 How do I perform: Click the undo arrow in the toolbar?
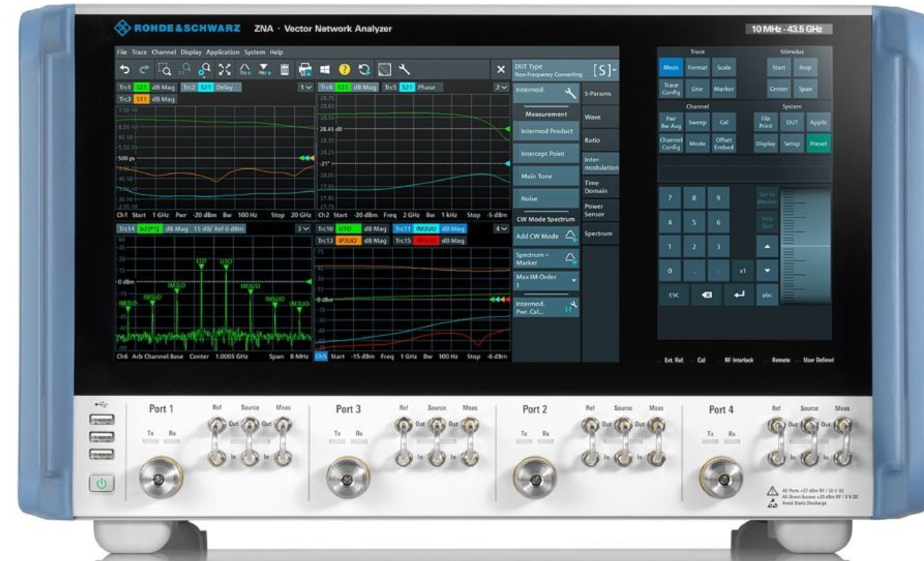125,69
